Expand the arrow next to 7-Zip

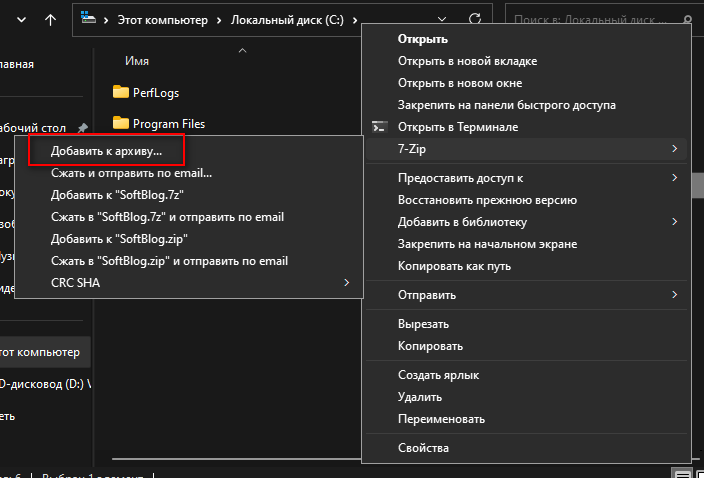tap(674, 149)
